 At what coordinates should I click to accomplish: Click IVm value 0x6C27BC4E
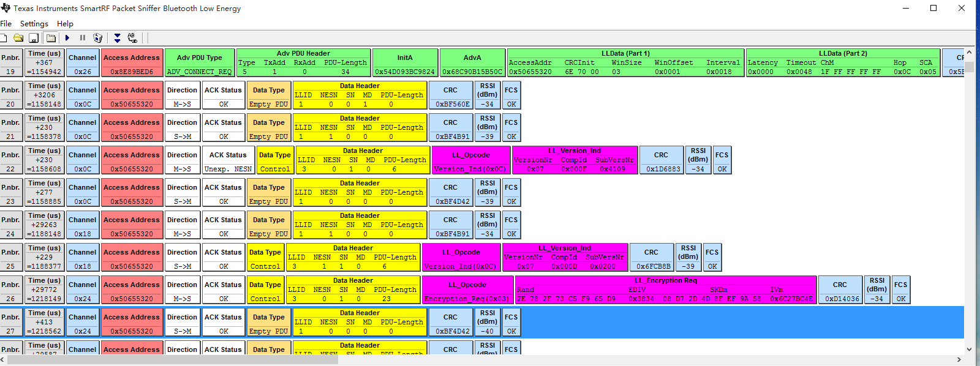(x=791, y=299)
